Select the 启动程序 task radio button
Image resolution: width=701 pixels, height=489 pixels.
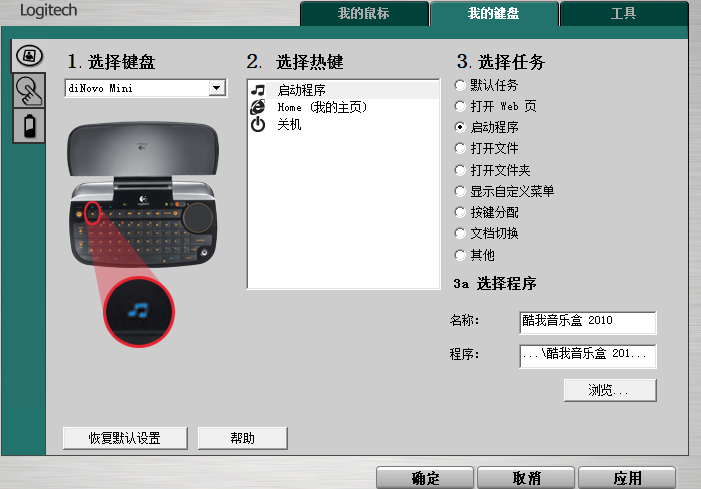pyautogui.click(x=460, y=127)
